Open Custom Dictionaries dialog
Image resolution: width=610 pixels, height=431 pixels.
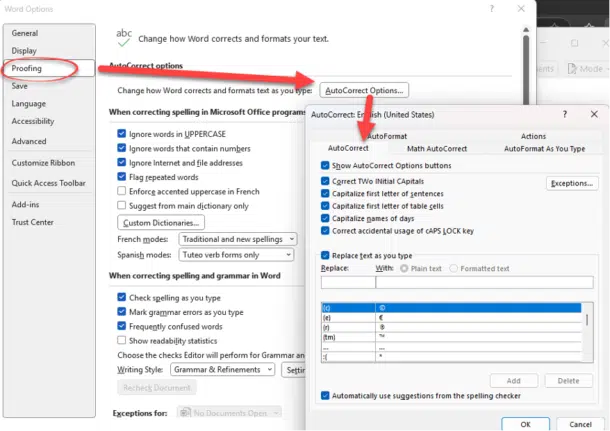click(161, 223)
